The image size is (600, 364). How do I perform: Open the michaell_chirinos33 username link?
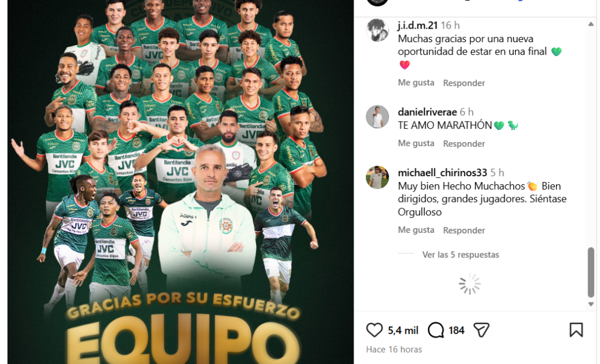[x=443, y=173]
